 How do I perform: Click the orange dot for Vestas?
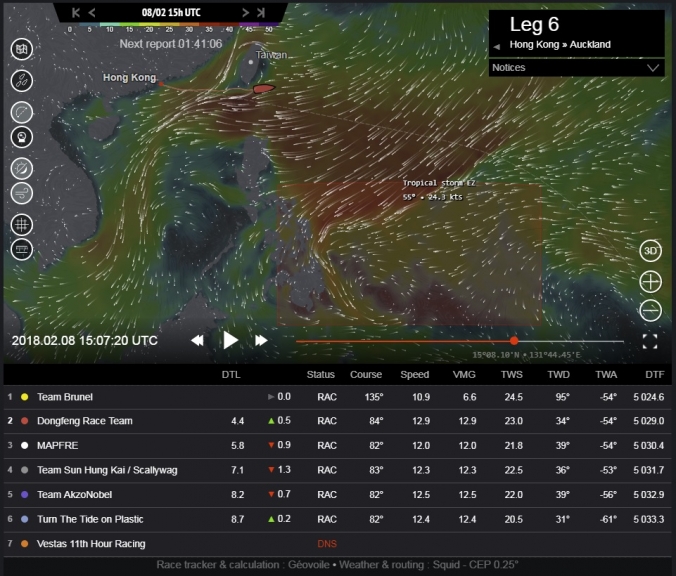coord(25,544)
